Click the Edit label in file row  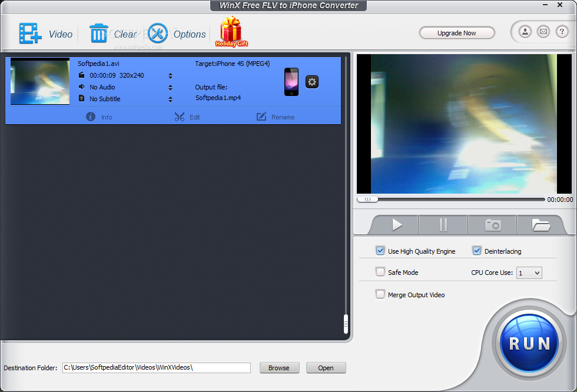tap(195, 117)
